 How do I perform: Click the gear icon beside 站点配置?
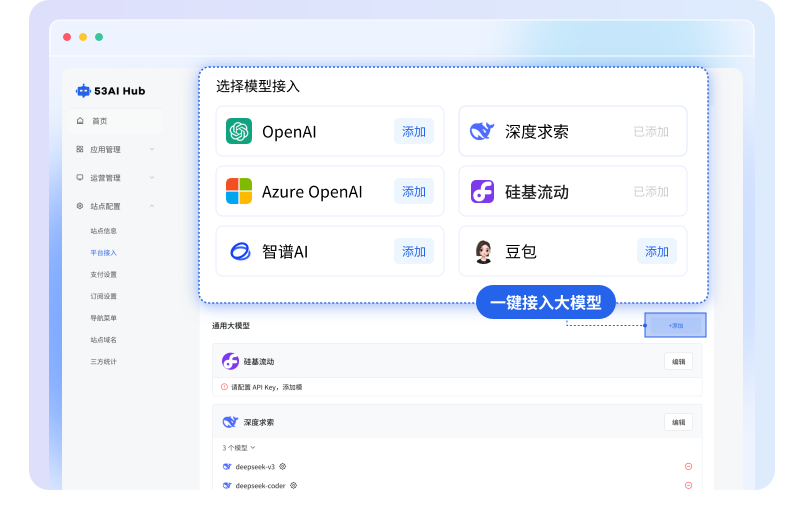(x=80, y=206)
